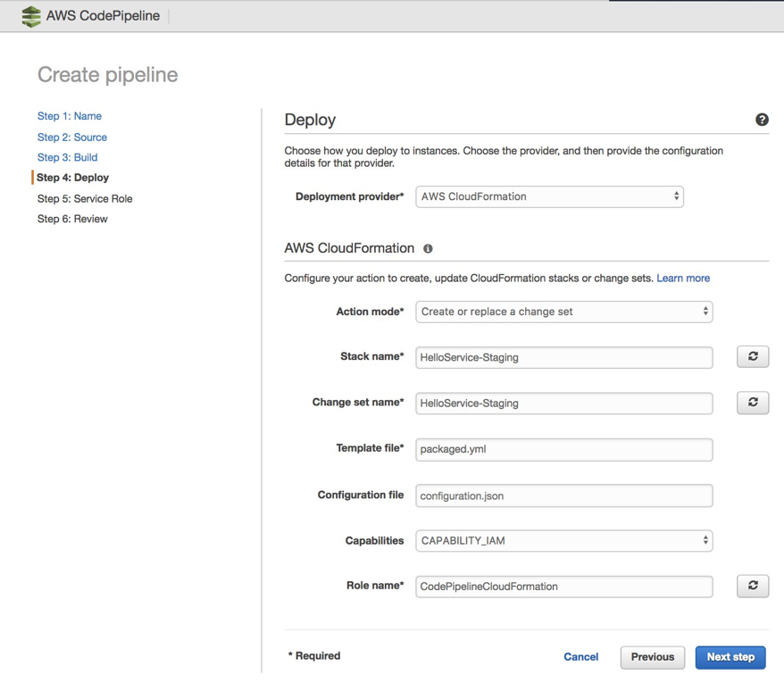The height and width of the screenshot is (683, 784).
Task: Go to Step 3: Build
Action: 68,157
